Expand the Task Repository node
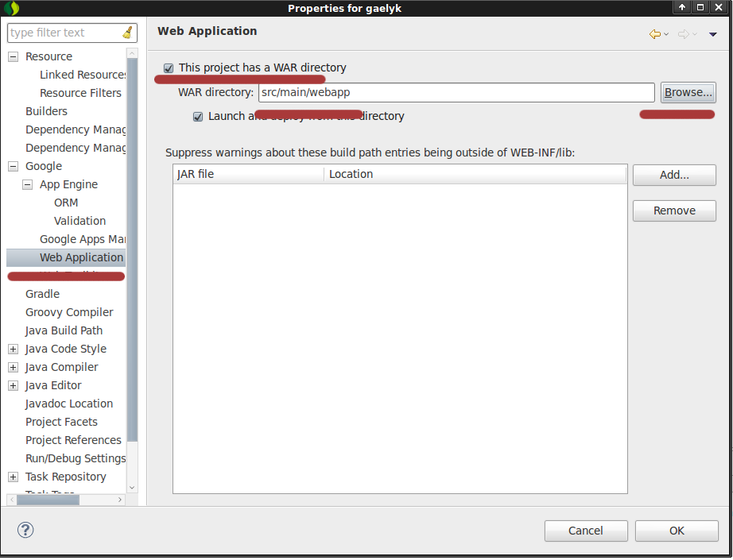The width and height of the screenshot is (733, 560). [x=13, y=477]
